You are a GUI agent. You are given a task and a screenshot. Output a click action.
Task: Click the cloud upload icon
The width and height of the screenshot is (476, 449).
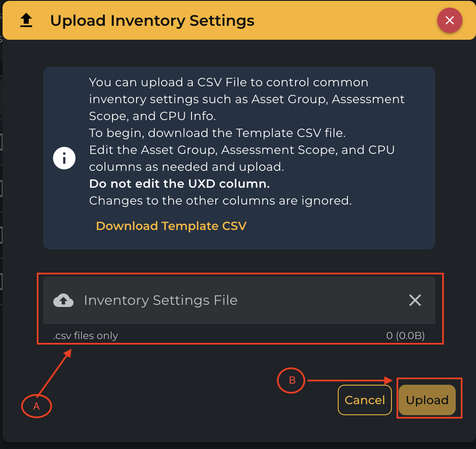point(63,300)
